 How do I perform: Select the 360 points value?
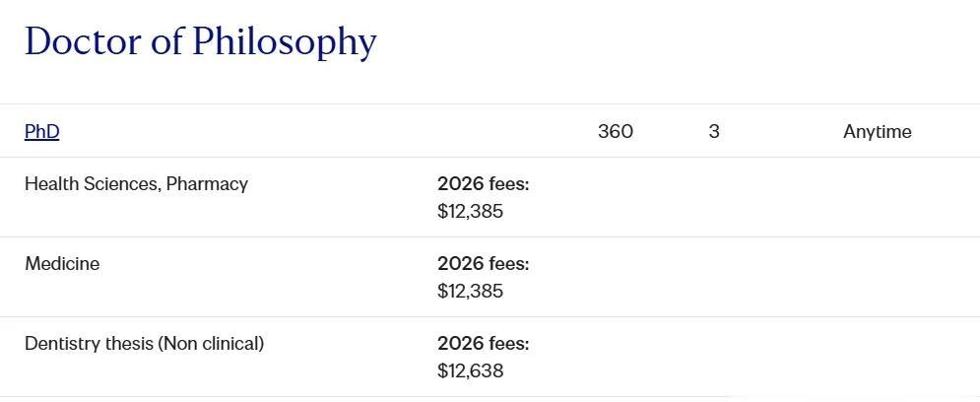pyautogui.click(x=615, y=132)
